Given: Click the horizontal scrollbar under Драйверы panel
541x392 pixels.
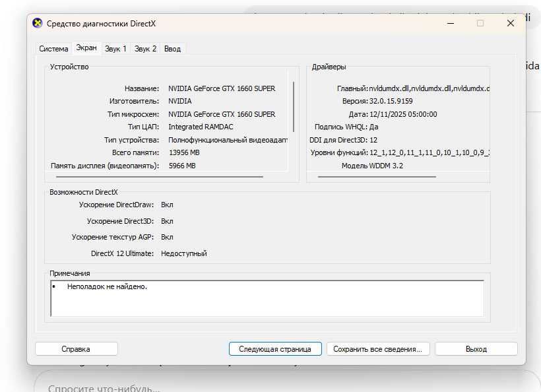Looking at the screenshot, I should coord(377,177).
